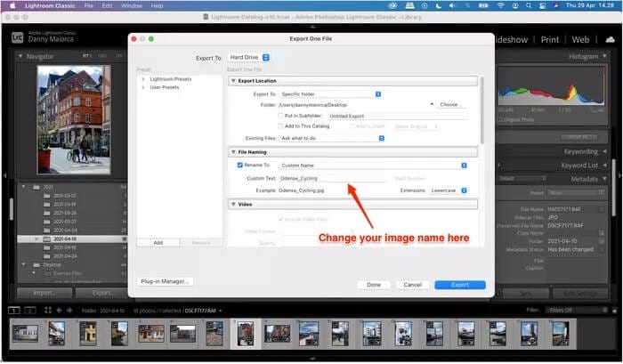623x364 pixels.
Task: Click battery status icon
Action: (x=483, y=5)
